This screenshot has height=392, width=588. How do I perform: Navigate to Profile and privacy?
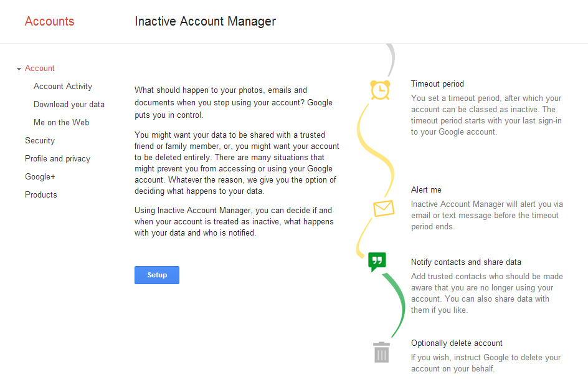pyautogui.click(x=57, y=159)
